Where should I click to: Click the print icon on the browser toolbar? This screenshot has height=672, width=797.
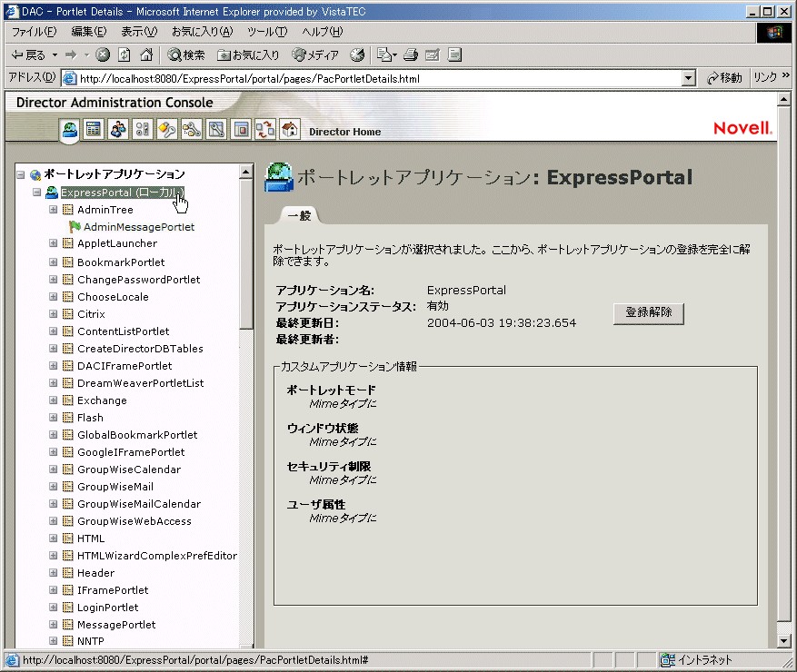(x=412, y=54)
